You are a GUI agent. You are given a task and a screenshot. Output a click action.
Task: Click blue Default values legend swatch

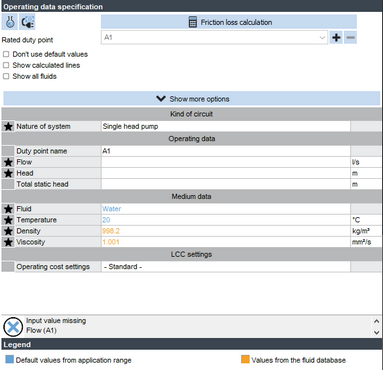coord(10,359)
